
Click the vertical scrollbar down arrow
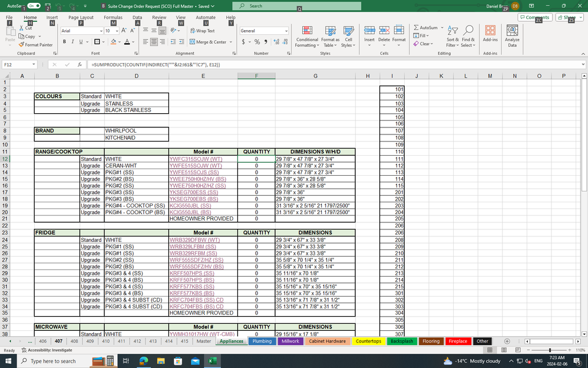tap(584, 334)
